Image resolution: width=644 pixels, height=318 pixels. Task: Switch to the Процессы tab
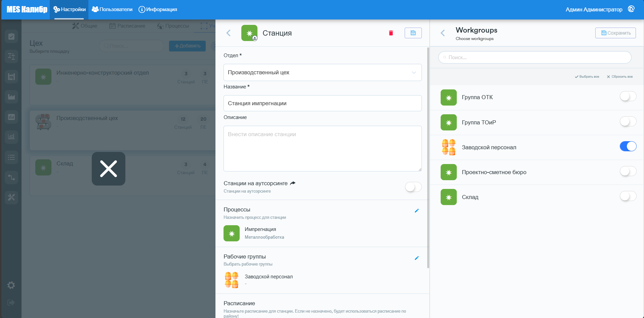(x=173, y=26)
